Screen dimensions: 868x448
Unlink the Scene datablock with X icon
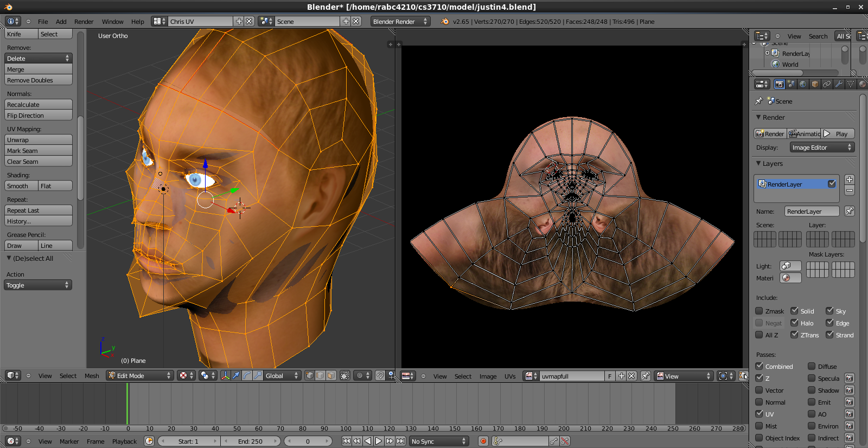(x=356, y=21)
